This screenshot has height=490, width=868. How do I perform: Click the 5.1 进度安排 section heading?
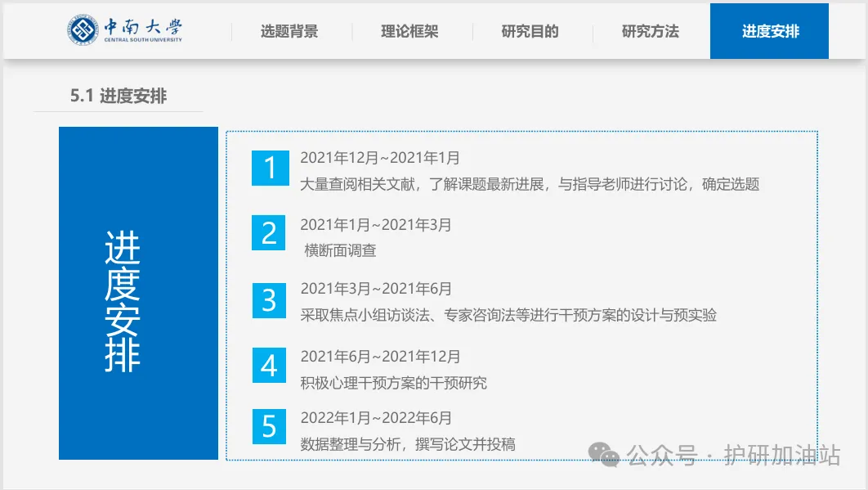119,96
